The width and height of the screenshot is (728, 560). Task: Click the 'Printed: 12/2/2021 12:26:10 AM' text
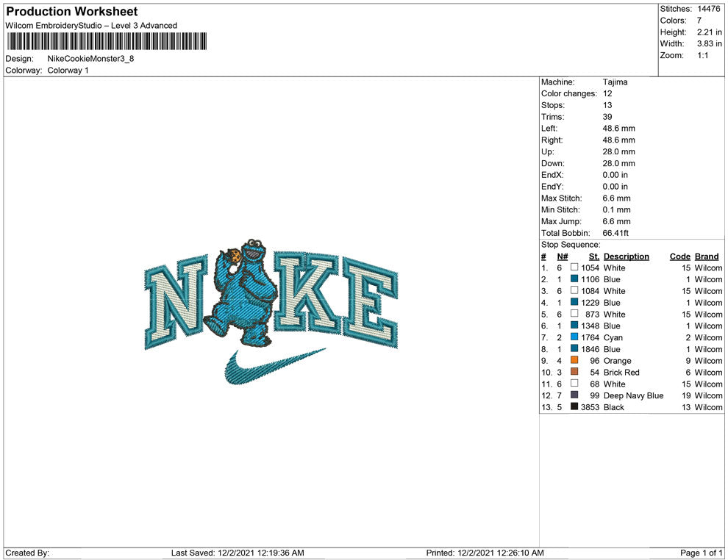[485, 553]
